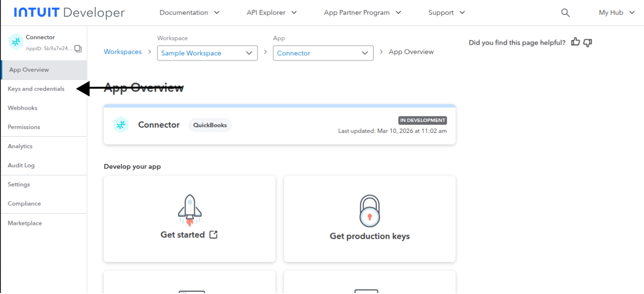Select Audit Log in the sidebar
Viewport: 644px width, 294px height.
tap(21, 165)
